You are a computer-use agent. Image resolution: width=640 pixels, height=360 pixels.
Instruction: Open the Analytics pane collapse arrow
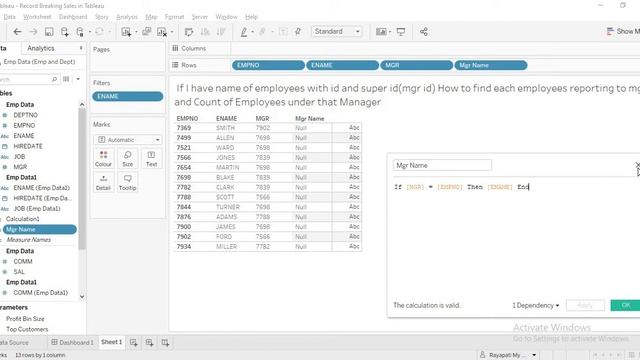click(81, 48)
